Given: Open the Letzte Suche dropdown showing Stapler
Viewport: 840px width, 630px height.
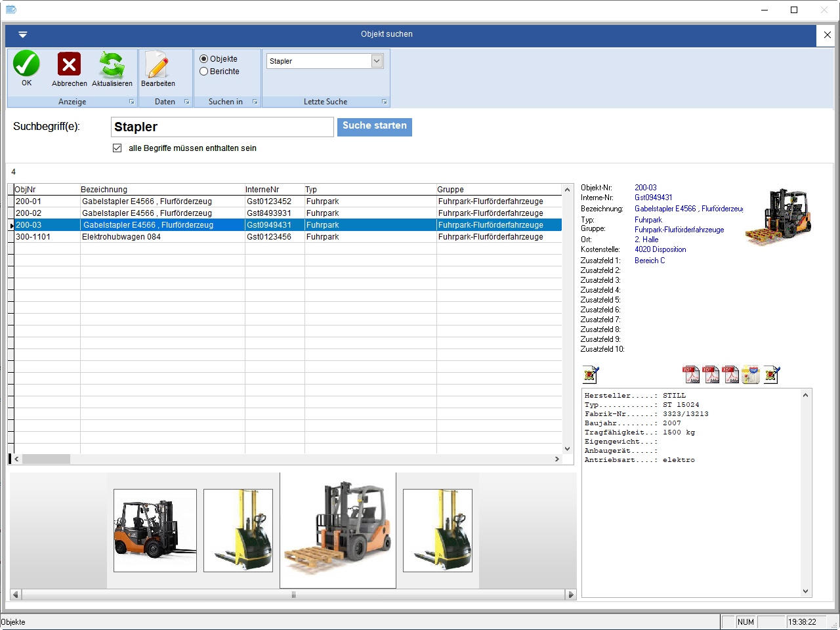Looking at the screenshot, I should 377,61.
